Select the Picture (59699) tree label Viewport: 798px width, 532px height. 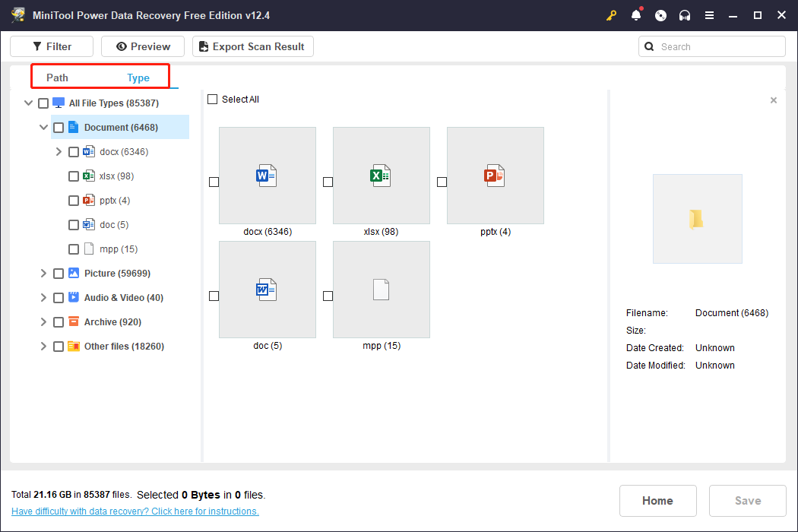point(117,274)
